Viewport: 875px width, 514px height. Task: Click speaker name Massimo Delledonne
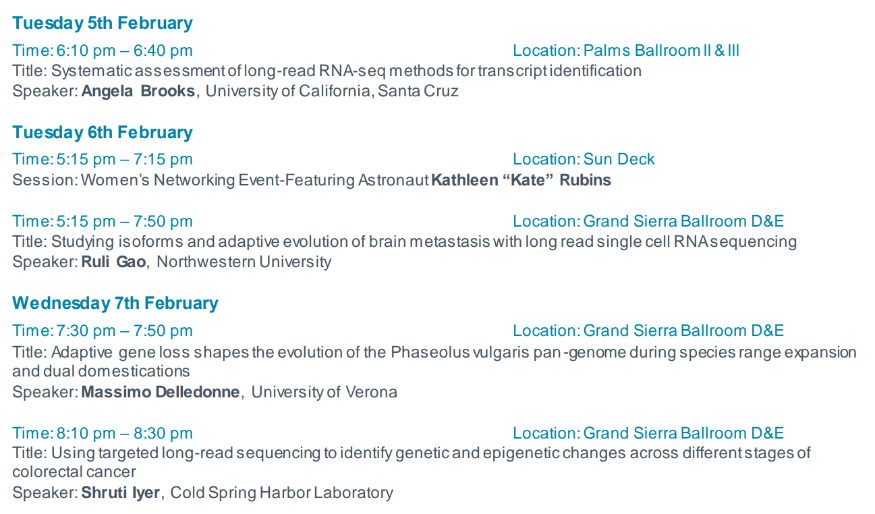(x=160, y=392)
